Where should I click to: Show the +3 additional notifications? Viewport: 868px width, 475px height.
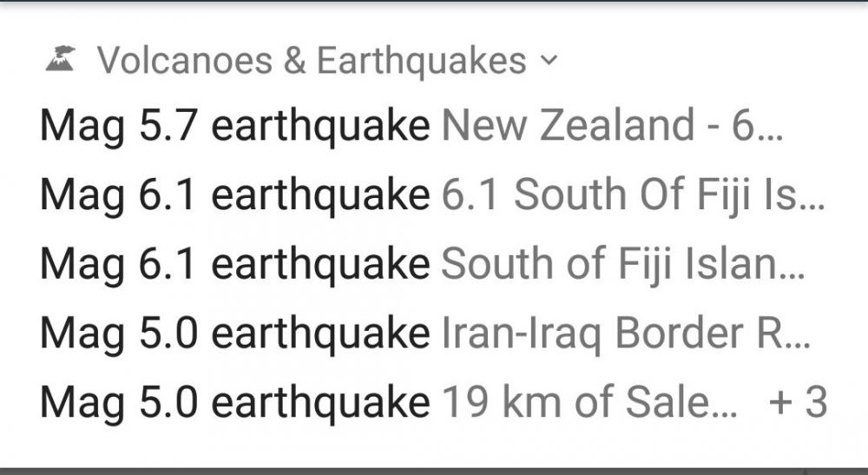click(798, 403)
